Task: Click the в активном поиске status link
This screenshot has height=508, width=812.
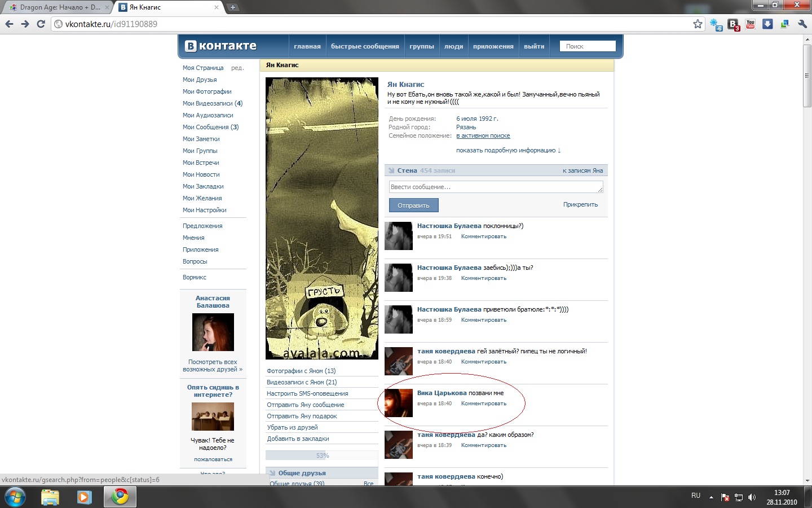Action: [x=483, y=135]
